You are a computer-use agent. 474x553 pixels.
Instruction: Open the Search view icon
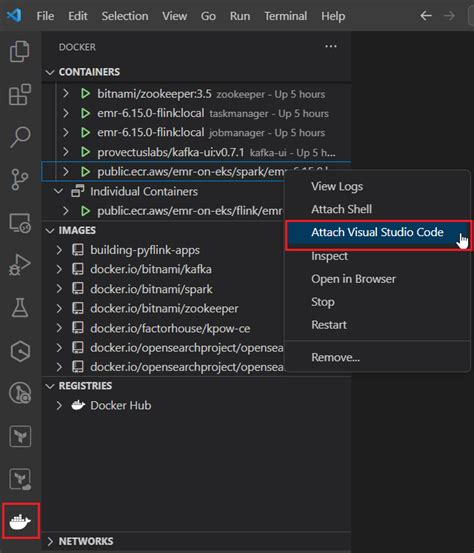click(20, 136)
